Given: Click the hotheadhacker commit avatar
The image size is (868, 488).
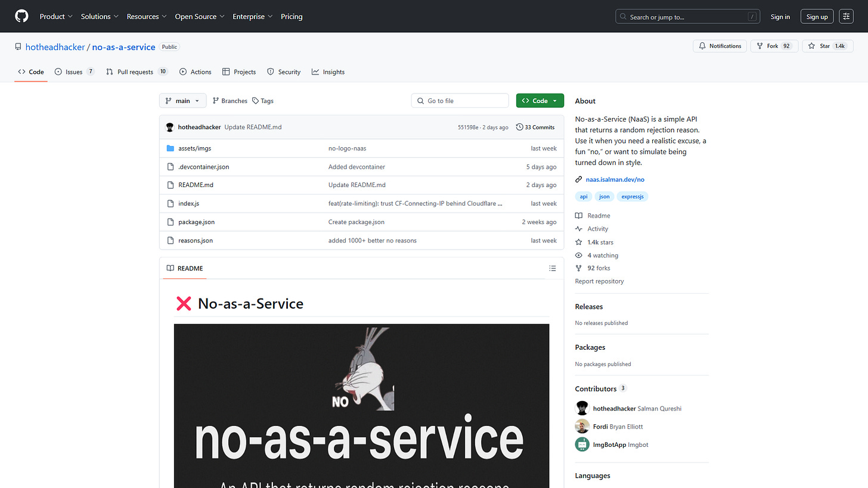Looking at the screenshot, I should pyautogui.click(x=170, y=127).
